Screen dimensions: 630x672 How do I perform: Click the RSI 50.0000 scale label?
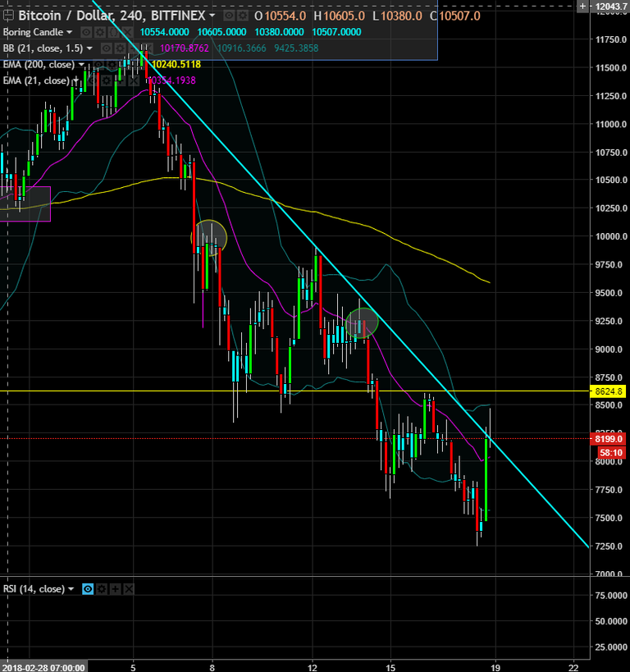[x=612, y=621]
